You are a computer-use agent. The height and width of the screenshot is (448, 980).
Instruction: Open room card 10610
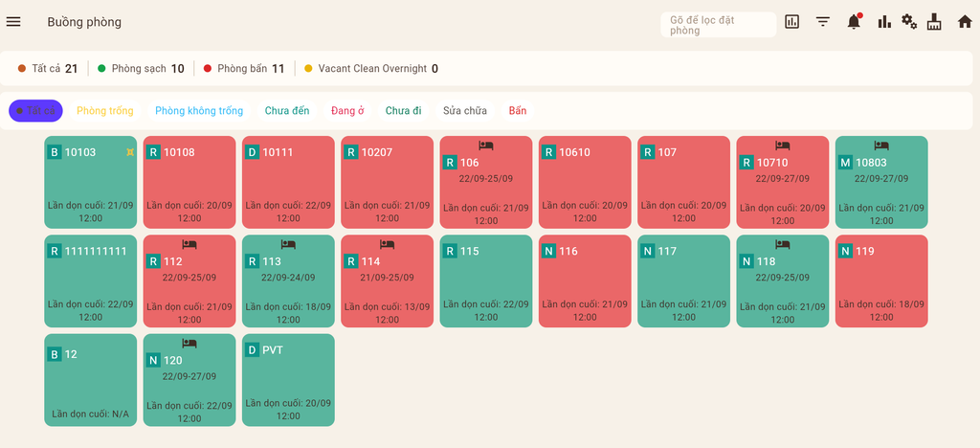pos(585,182)
